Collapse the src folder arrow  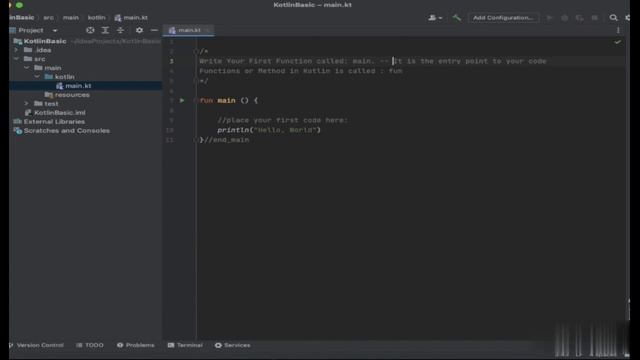[16, 59]
